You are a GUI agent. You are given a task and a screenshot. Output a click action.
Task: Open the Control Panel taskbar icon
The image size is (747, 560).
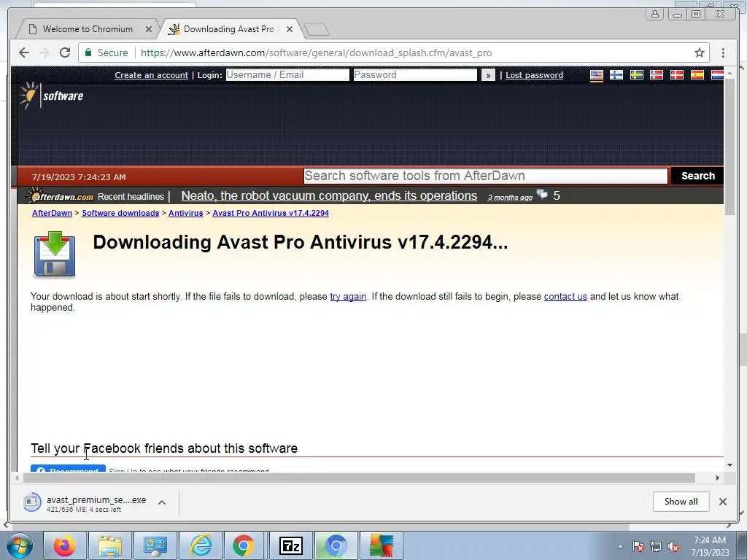[x=155, y=545]
